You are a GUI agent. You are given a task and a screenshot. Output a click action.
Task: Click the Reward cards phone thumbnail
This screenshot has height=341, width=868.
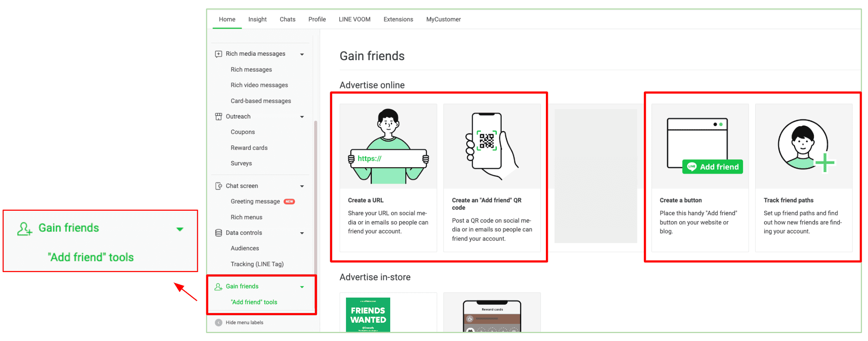[492, 316]
